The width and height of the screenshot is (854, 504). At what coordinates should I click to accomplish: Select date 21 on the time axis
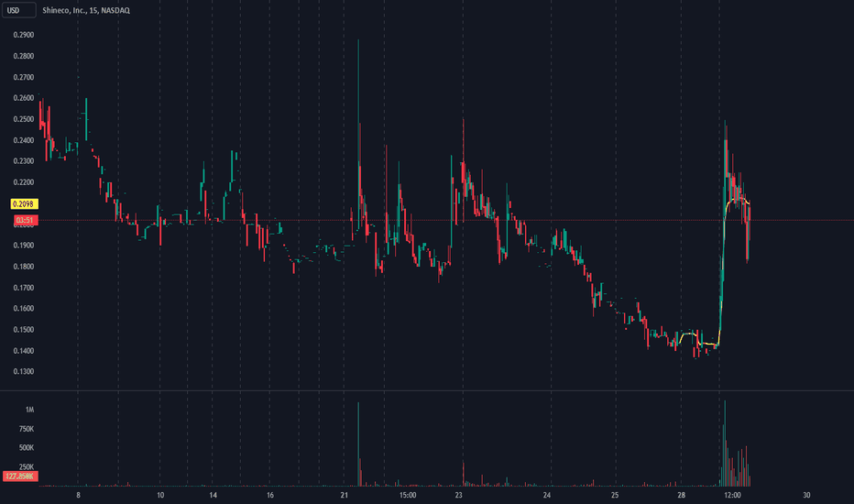(x=344, y=495)
